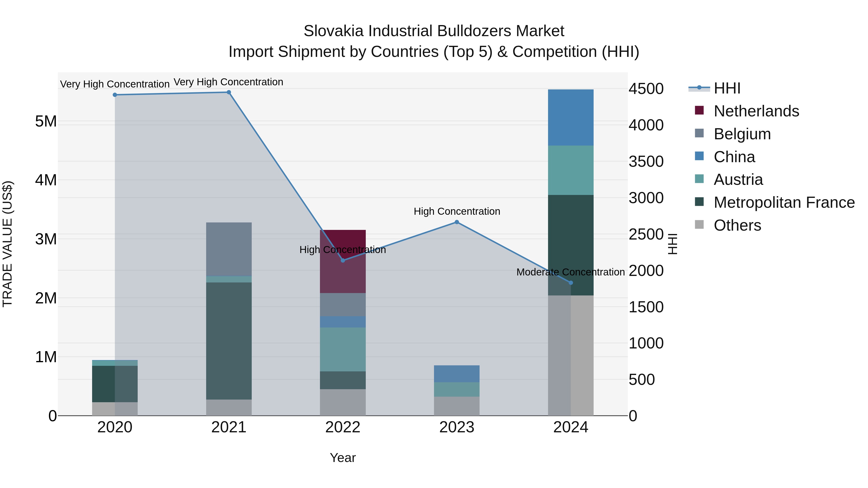Click the Belgium bar segment in 2021
Image resolution: width=868 pixels, height=488 pixels.
(x=229, y=249)
